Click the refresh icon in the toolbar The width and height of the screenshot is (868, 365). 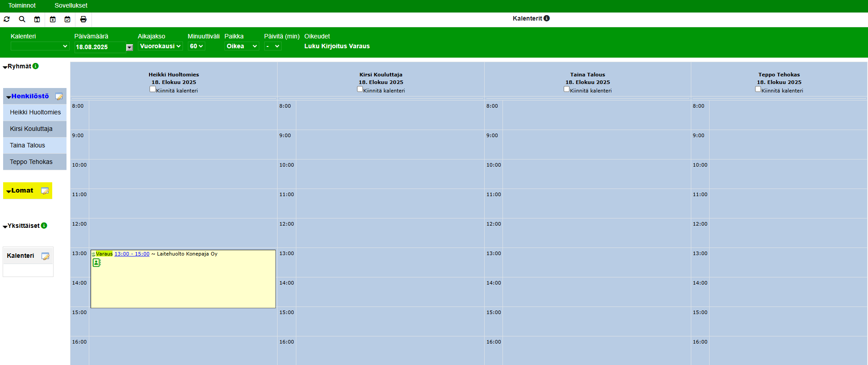coord(7,19)
